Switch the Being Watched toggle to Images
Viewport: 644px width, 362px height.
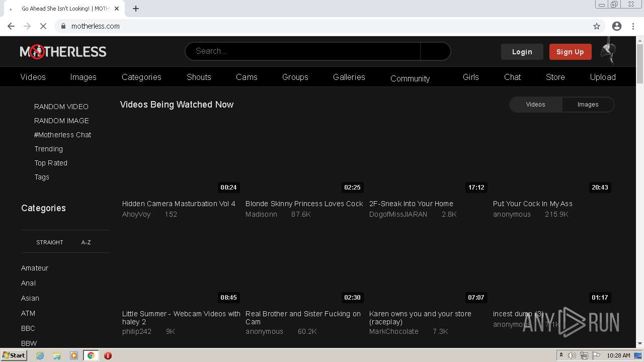click(588, 105)
